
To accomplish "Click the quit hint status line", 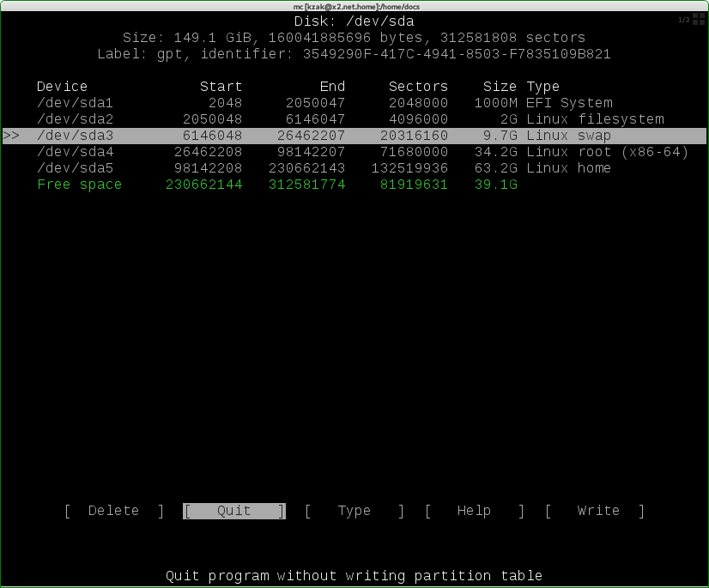I will [354, 576].
